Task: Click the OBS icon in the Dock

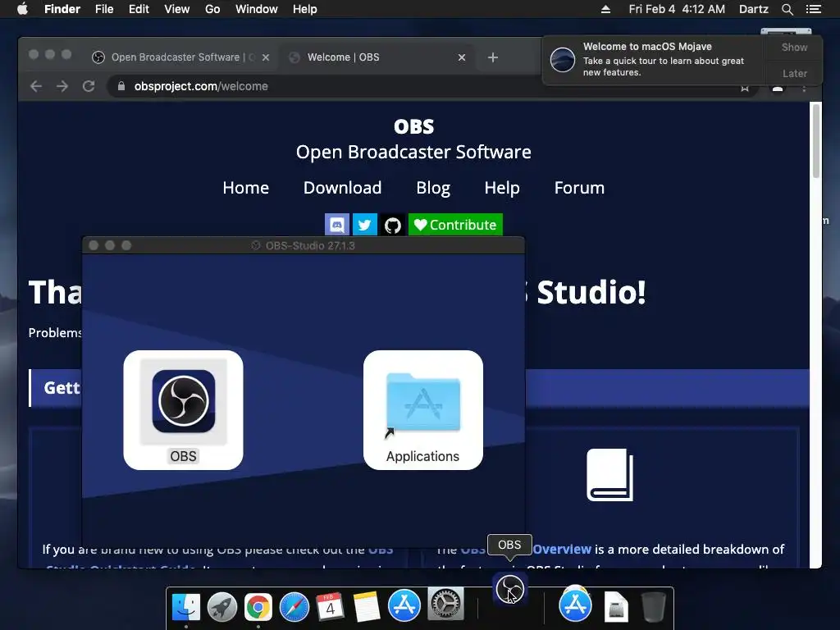Action: click(x=510, y=589)
